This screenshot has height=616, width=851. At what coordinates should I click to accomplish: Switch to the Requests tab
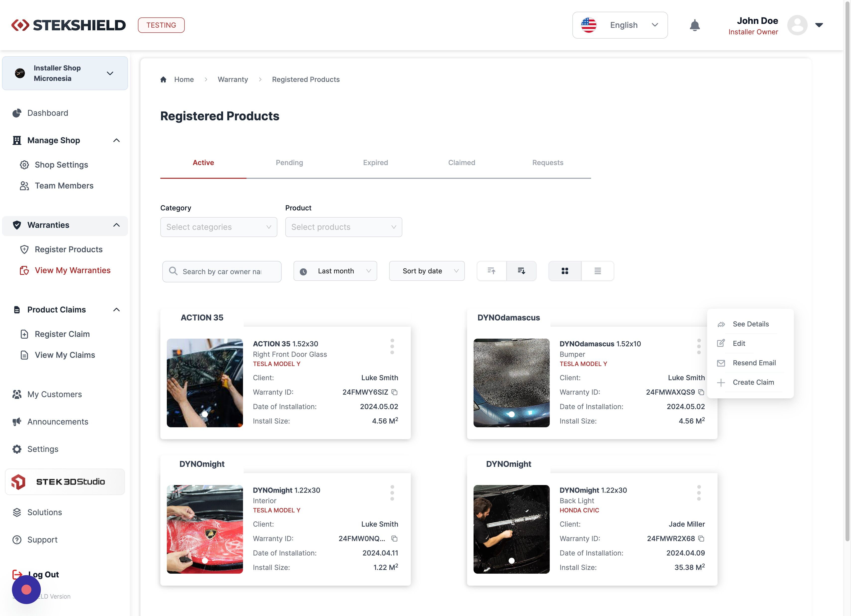[x=548, y=163]
